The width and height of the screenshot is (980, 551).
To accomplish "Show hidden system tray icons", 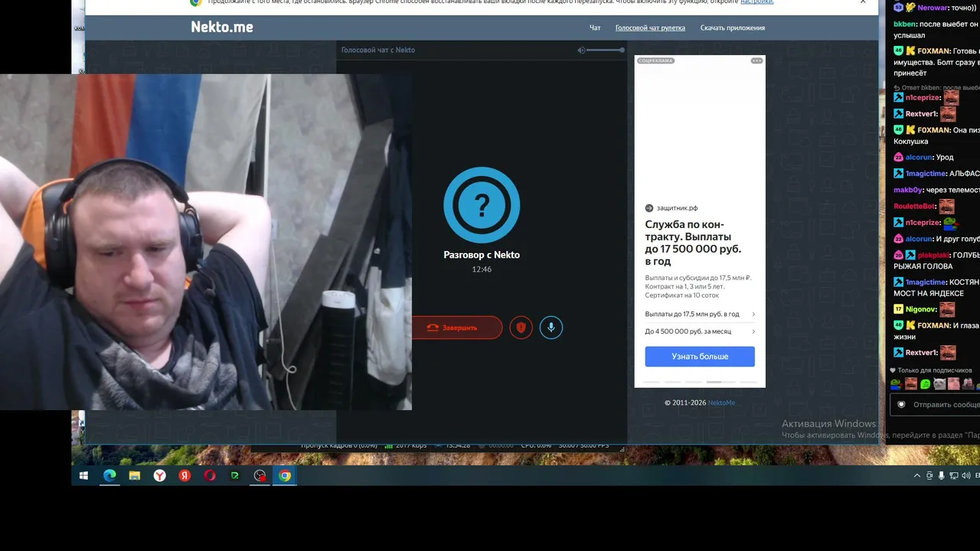I will [917, 475].
